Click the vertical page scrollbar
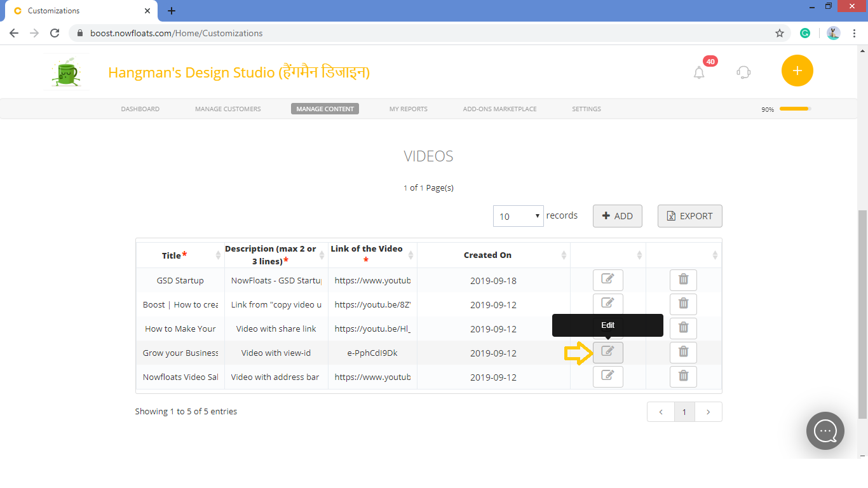The height and width of the screenshot is (488, 868). 863,315
